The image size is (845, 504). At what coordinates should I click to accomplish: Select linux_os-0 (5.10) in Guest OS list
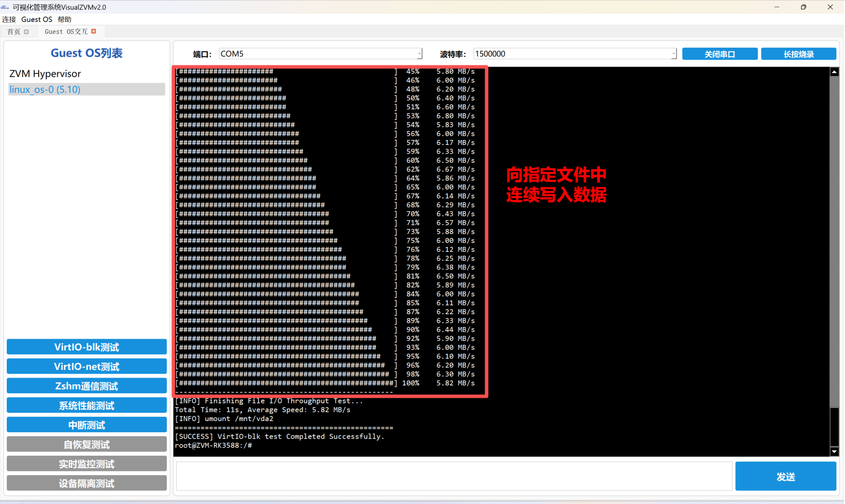[x=45, y=89]
